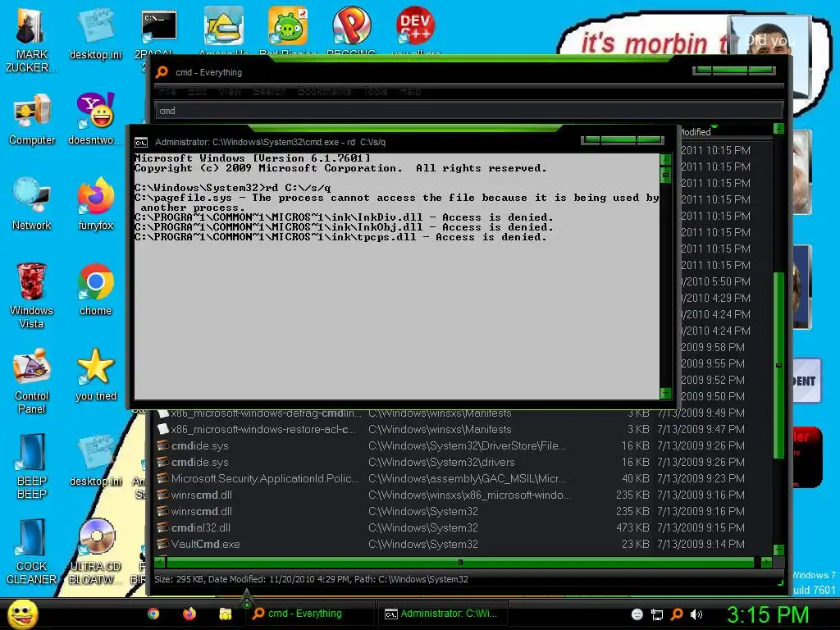Select the Network desktop icon
The width and height of the screenshot is (840, 630).
32,203
